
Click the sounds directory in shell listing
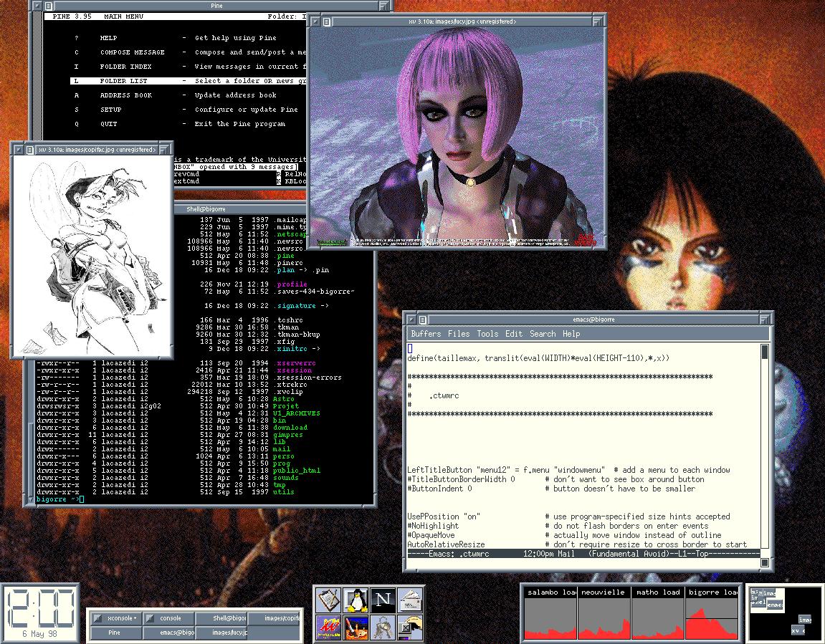[286, 478]
